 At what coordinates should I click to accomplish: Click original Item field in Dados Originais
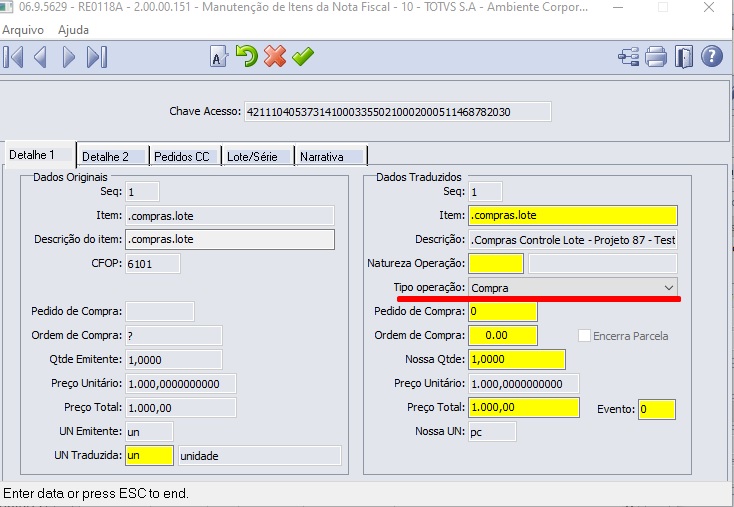click(230, 216)
